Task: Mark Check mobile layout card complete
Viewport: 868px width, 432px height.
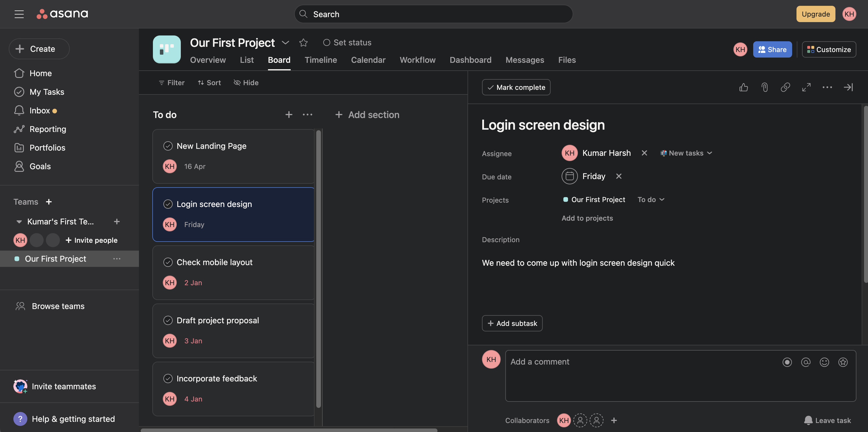Action: point(168,262)
